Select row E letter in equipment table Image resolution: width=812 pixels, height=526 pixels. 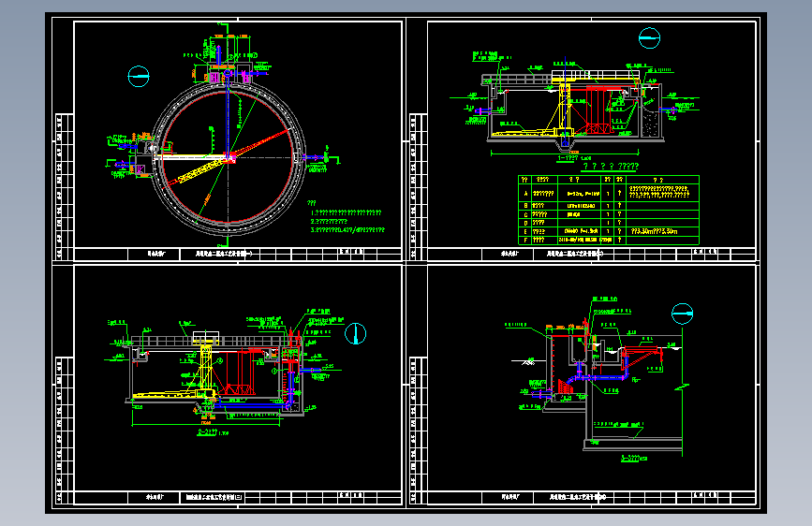point(525,231)
